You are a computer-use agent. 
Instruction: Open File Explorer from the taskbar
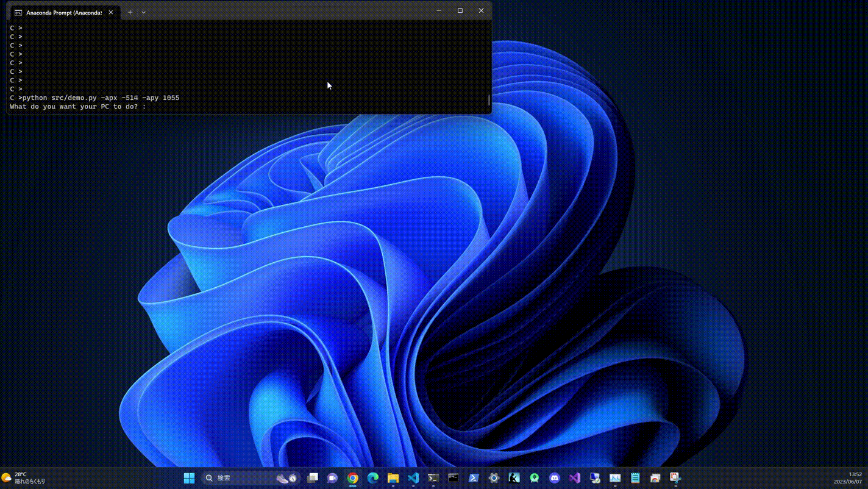tap(393, 478)
